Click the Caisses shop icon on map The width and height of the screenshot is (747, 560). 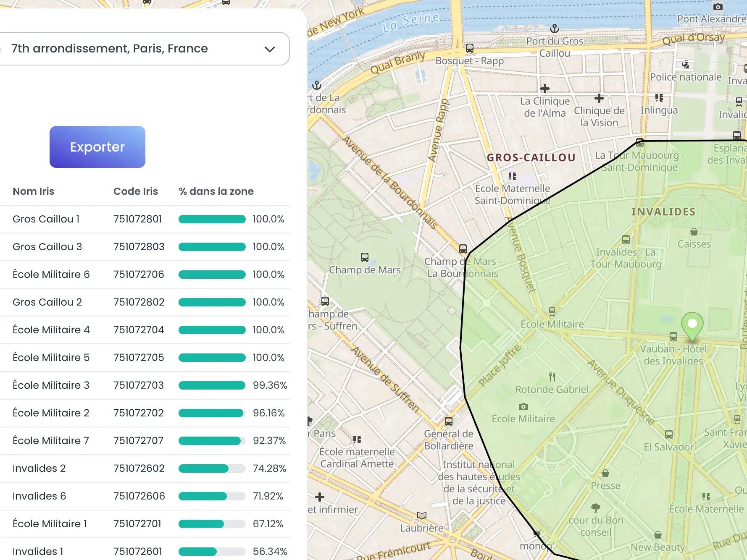694,232
